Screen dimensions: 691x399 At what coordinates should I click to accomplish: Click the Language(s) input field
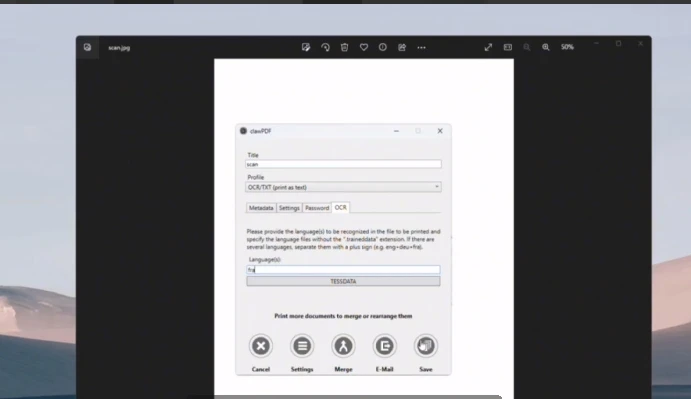tap(343, 269)
